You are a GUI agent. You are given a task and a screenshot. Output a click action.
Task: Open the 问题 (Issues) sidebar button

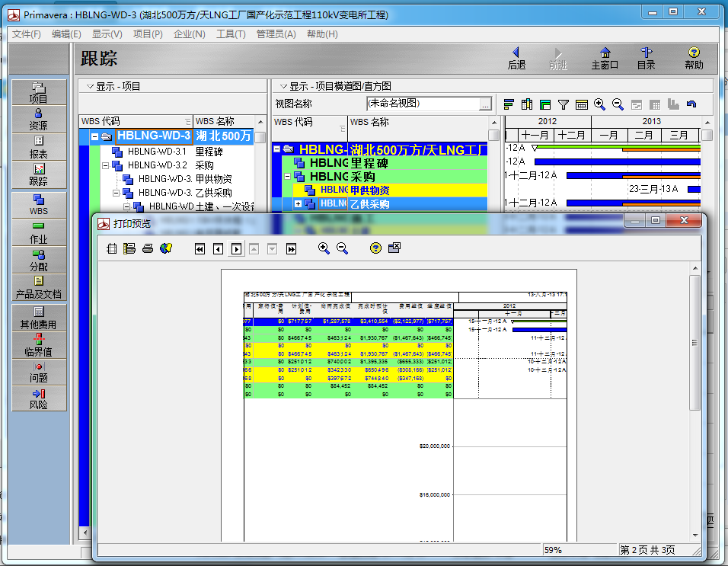(39, 372)
